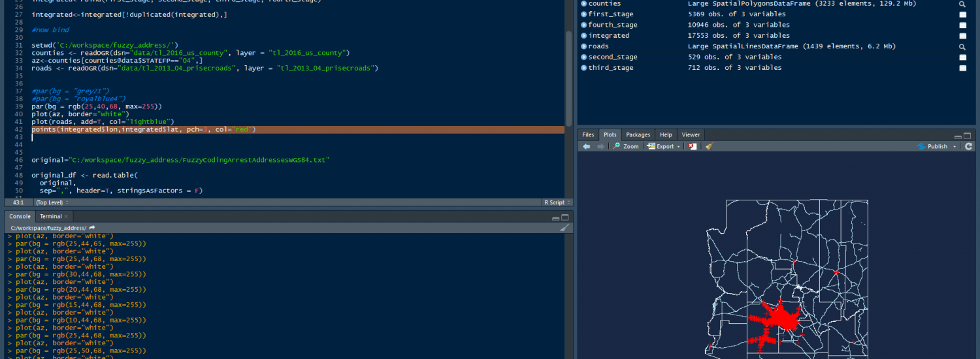Expand the roads object entry
This screenshot has width=980, height=359.
coord(583,46)
